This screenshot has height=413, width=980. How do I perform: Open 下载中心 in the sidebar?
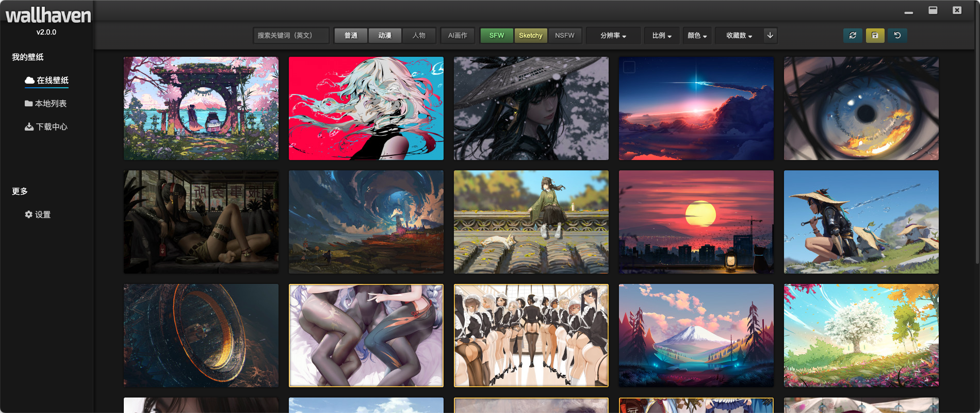[x=46, y=127]
